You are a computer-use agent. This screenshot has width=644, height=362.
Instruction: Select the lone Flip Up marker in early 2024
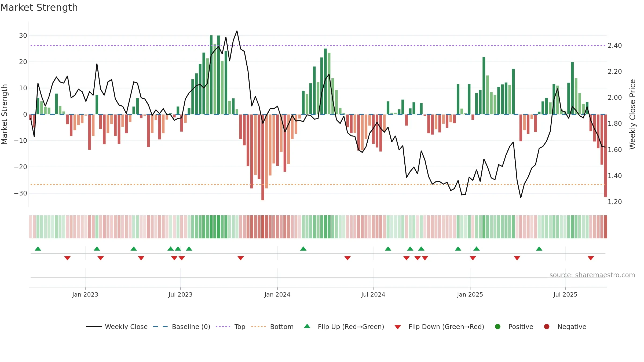click(x=303, y=249)
